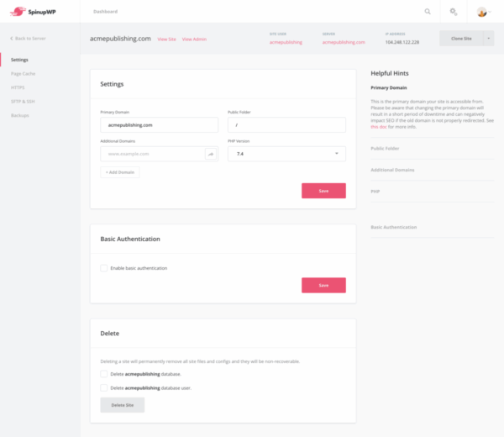Open the settings gear icon in header

coord(454,12)
